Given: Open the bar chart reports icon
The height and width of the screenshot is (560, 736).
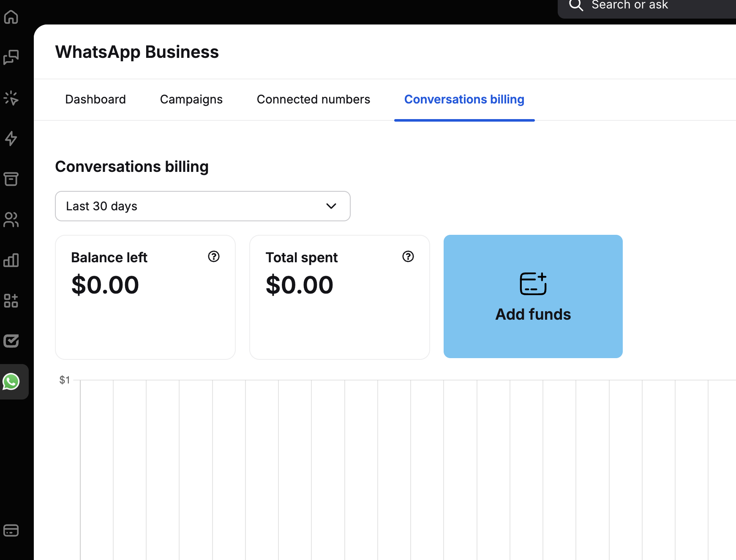Looking at the screenshot, I should click(11, 260).
